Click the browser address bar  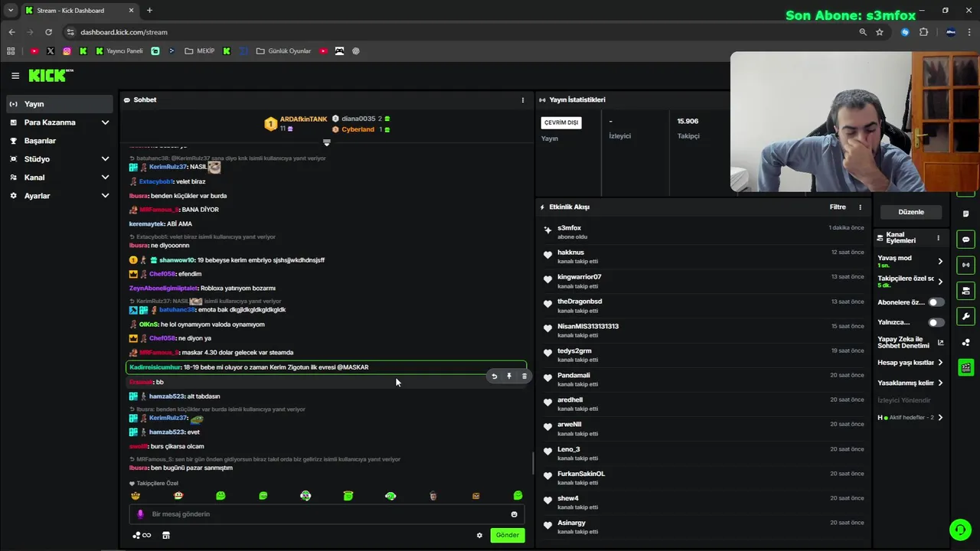coord(459,32)
